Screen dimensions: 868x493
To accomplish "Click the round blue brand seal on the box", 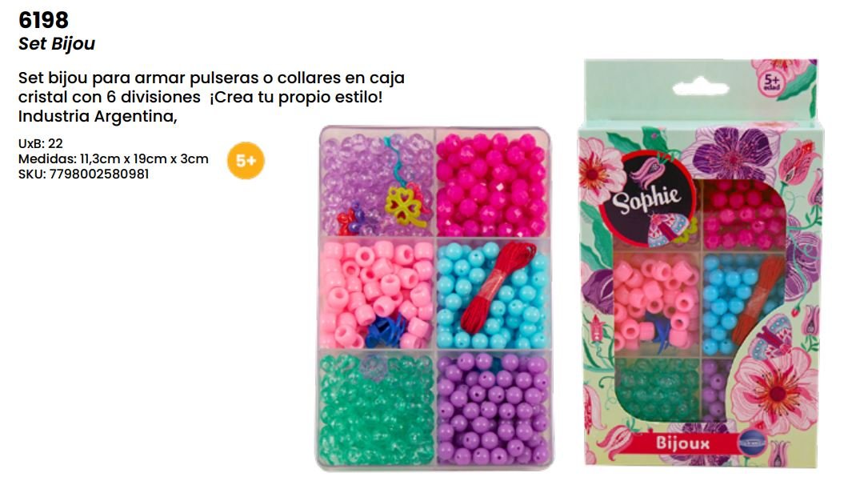I will click(x=752, y=443).
